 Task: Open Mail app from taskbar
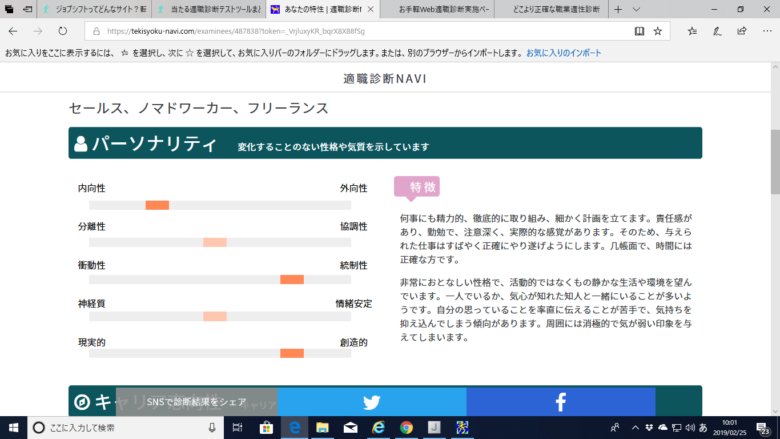350,428
